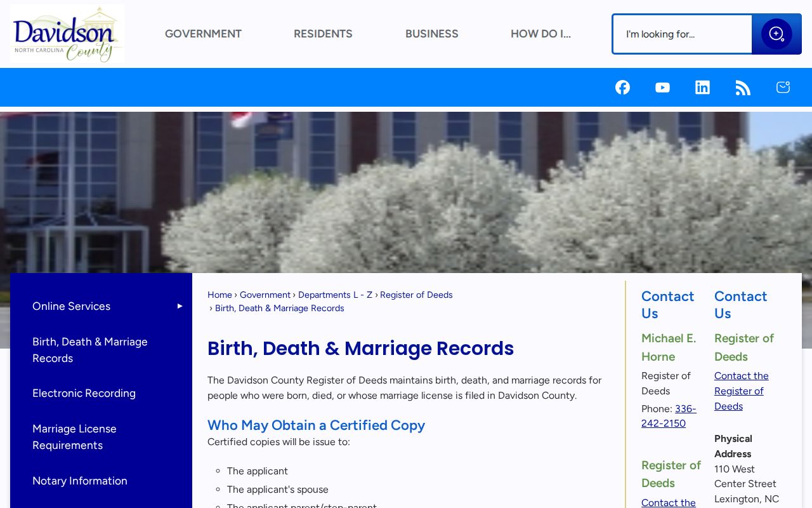Click the Davidson County logo
This screenshot has width=812, height=508.
pyautogui.click(x=67, y=34)
